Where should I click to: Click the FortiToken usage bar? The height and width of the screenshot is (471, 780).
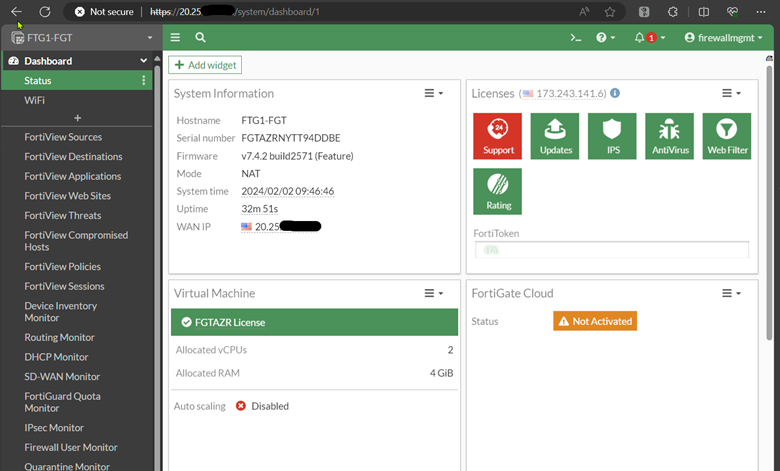[611, 249]
